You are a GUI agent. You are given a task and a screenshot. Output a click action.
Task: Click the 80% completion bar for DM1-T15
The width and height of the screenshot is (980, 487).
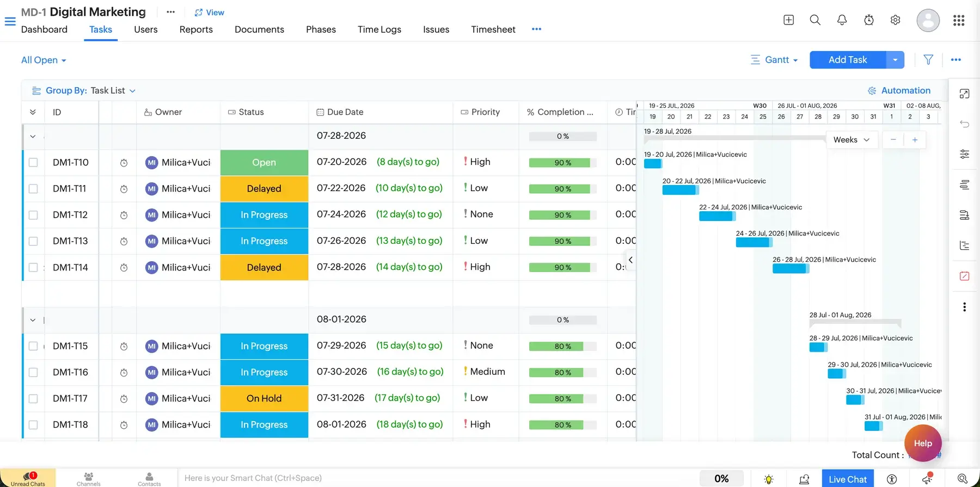coord(563,346)
